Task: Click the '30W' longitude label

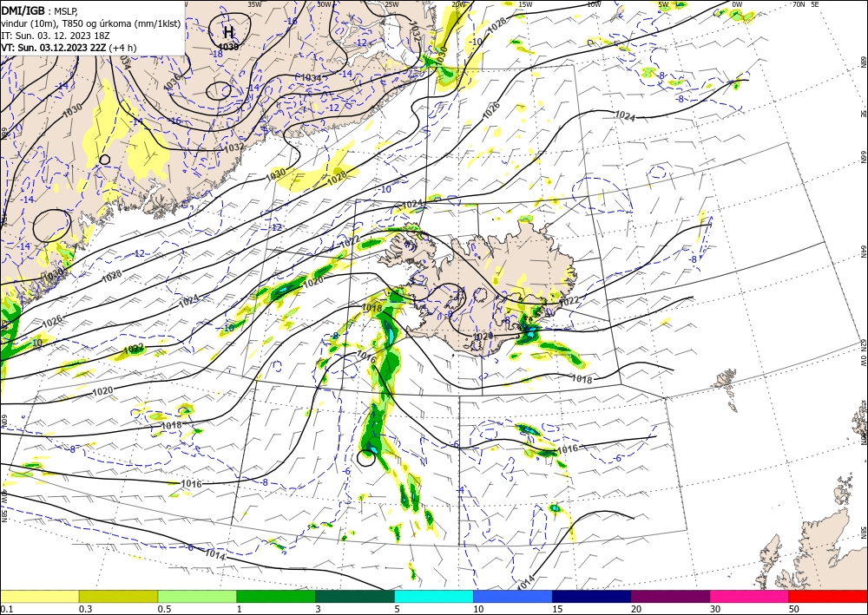Action: (x=324, y=4)
